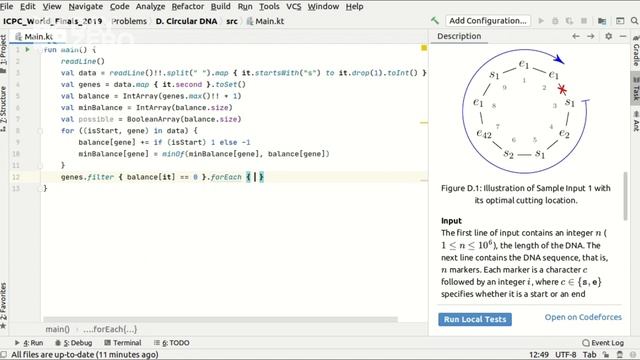Open the Project tool window tab
The width and height of the screenshot is (640, 360).
(x=3, y=54)
